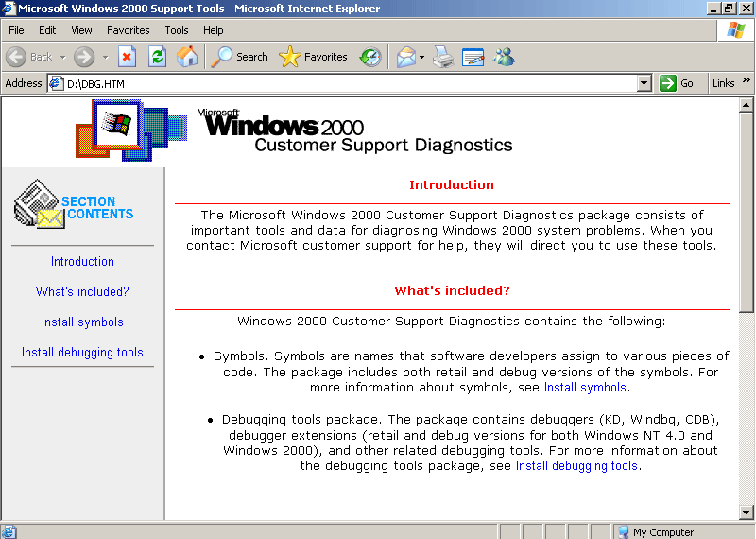Go to the Home page icon
Viewport: 756px width, 539px height.
187,57
